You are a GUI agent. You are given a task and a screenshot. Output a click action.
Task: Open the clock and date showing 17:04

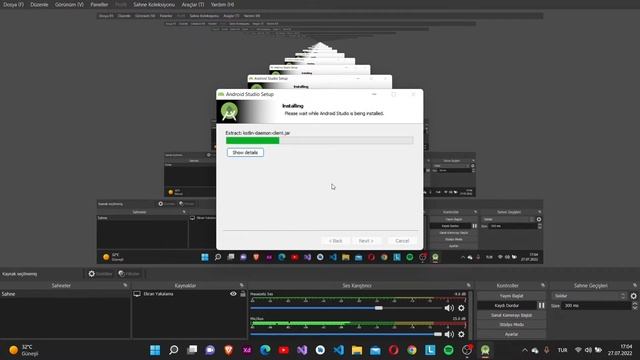[620, 350]
